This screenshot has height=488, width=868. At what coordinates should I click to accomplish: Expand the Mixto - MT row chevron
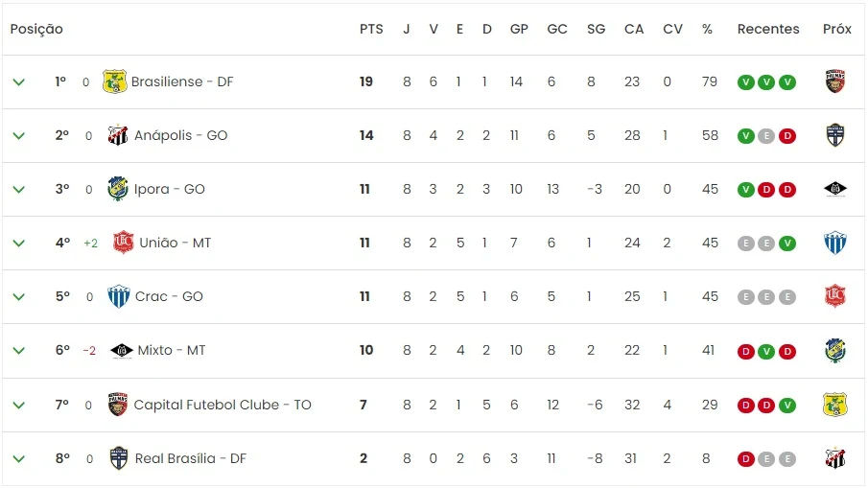(x=19, y=350)
